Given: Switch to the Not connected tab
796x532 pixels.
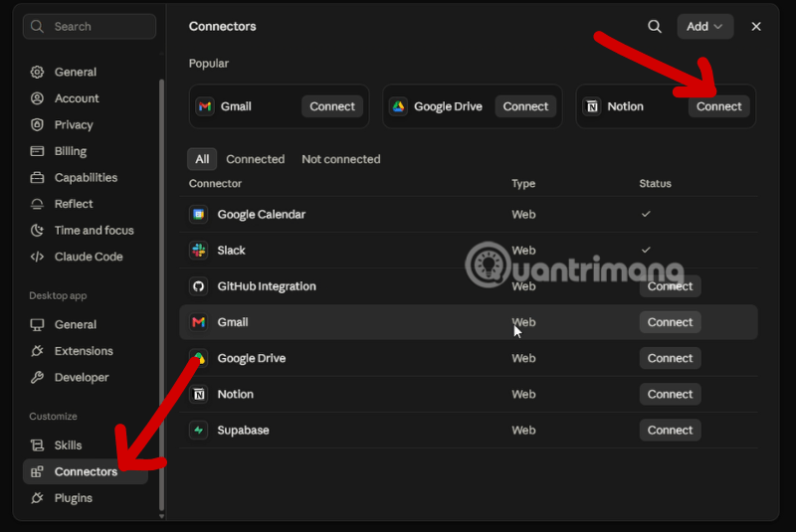Looking at the screenshot, I should click(x=340, y=159).
